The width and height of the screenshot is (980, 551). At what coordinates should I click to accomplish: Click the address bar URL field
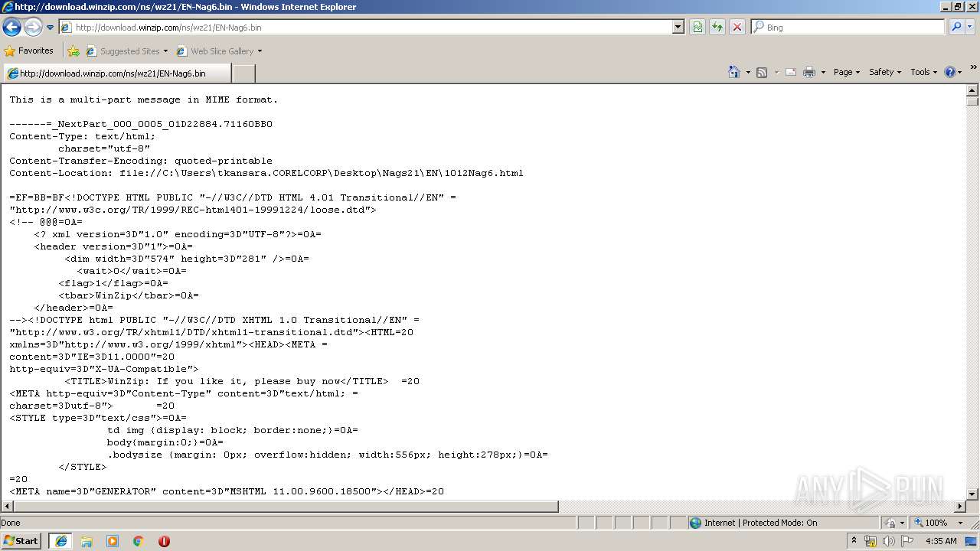(366, 27)
